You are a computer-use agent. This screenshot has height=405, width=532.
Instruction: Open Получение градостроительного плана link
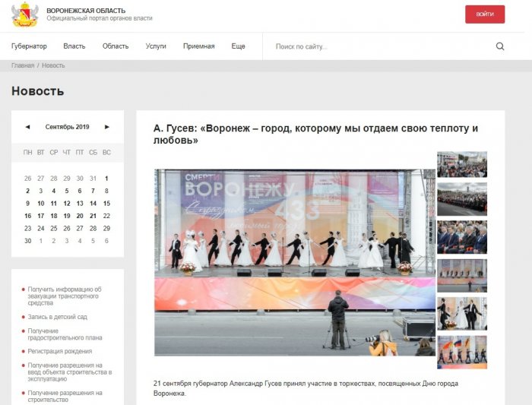pos(65,334)
